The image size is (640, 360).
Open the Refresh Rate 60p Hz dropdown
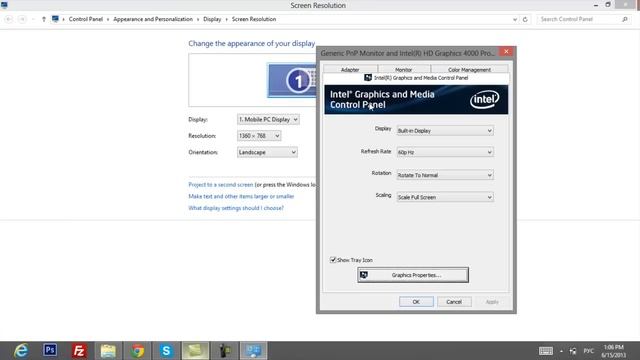click(x=445, y=152)
